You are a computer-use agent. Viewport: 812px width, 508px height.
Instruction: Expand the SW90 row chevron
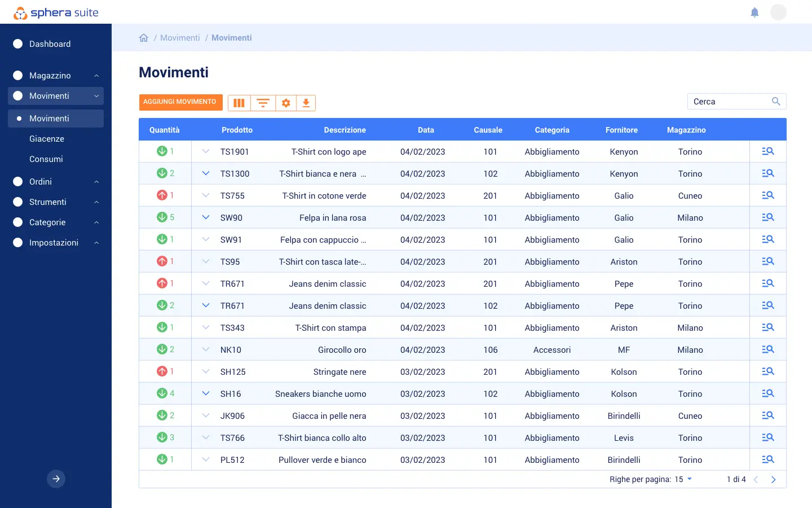[206, 217]
